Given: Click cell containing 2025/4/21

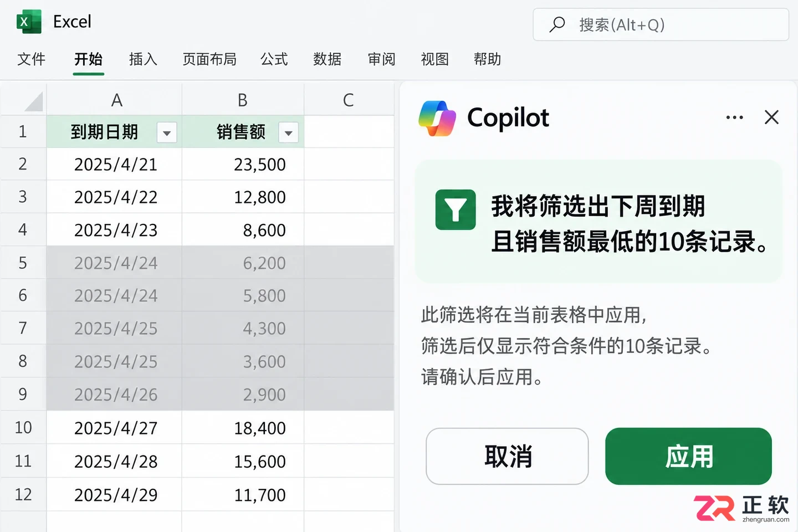Looking at the screenshot, I should click(x=114, y=164).
